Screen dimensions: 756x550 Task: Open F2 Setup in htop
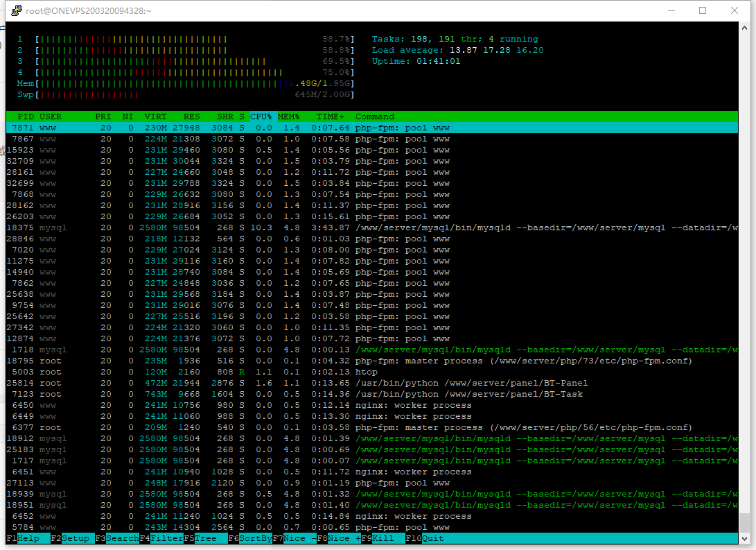72,538
